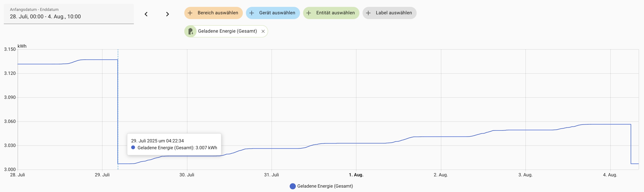Click the 1. Aug. axis label

356,175
